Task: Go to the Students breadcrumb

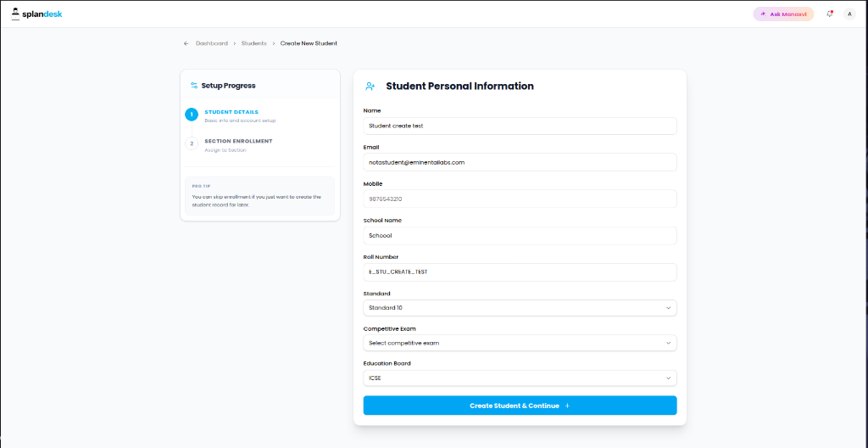Action: [253, 43]
